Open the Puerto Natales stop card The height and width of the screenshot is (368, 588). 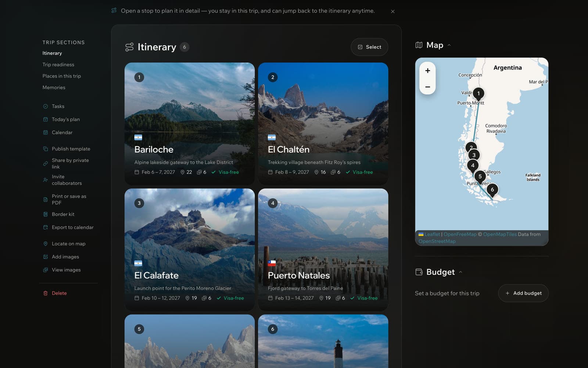(323, 250)
